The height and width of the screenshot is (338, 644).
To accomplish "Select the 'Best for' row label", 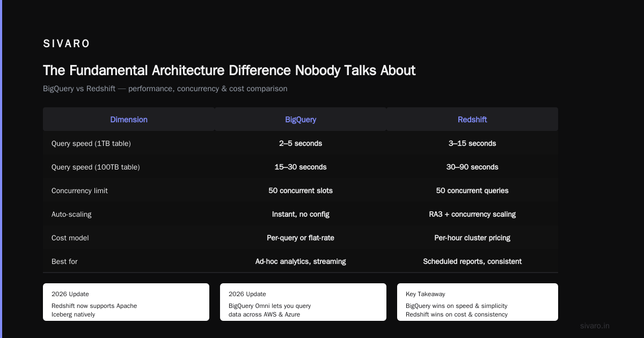I will tap(64, 261).
